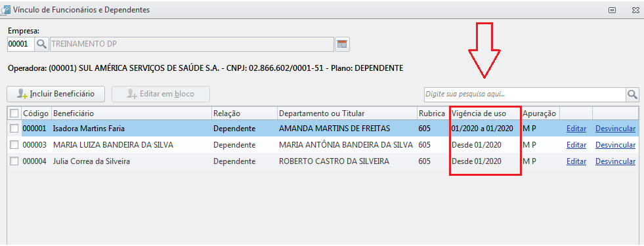Check the box for MARIA LUIZA BANDEIRA DA SILVA
The image size is (644, 246).
click(x=14, y=145)
